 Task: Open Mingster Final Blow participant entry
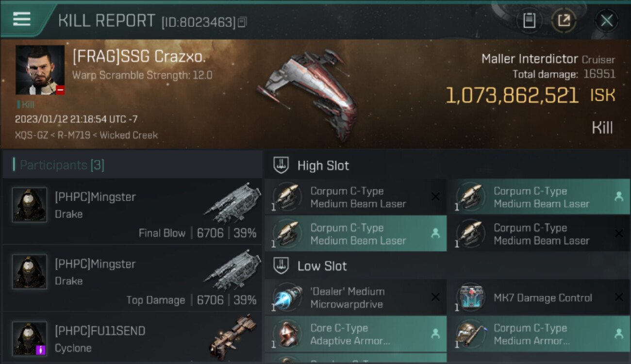coord(132,211)
